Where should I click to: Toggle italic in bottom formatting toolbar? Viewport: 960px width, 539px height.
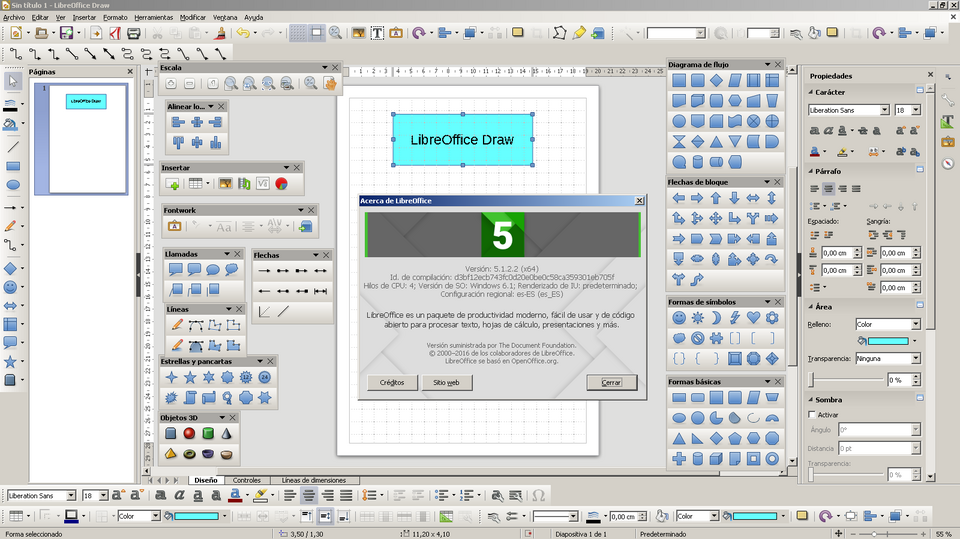click(x=179, y=496)
